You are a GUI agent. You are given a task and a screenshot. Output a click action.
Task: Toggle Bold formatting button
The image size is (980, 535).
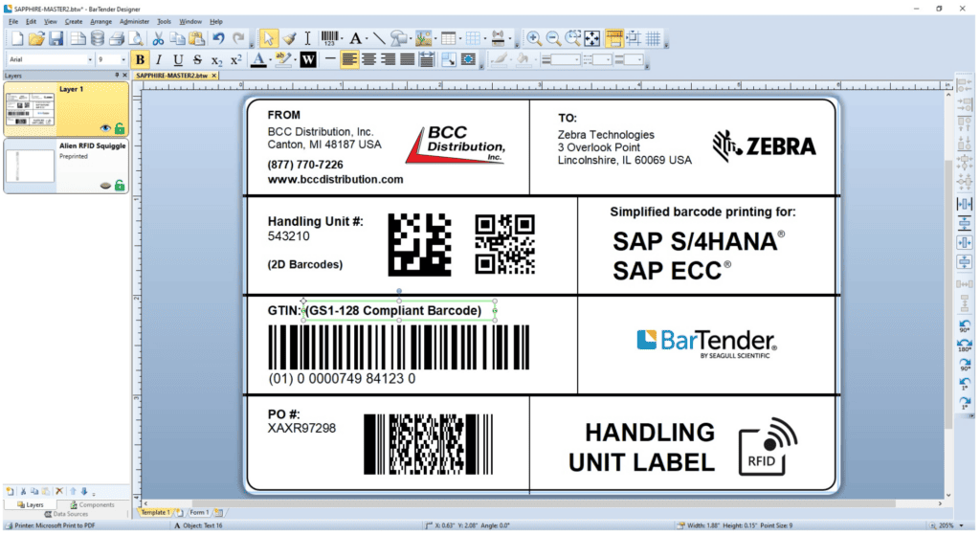[141, 59]
